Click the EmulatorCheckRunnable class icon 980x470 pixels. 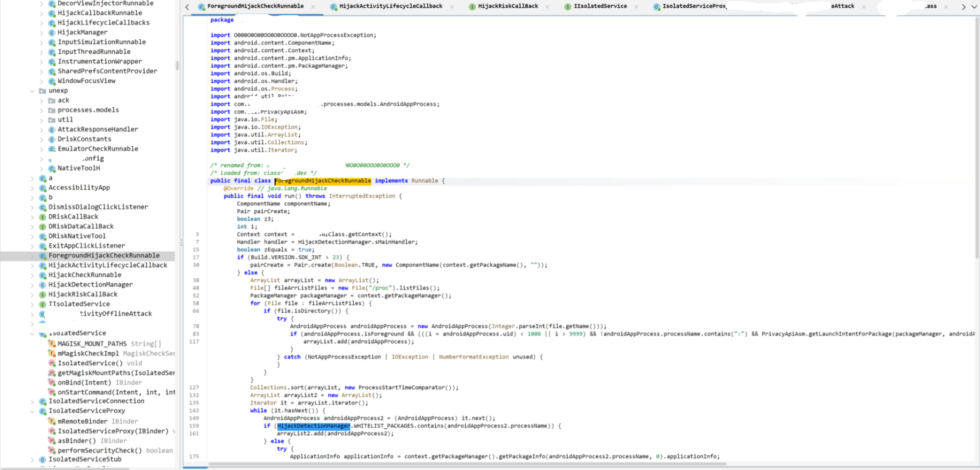pyautogui.click(x=52, y=149)
